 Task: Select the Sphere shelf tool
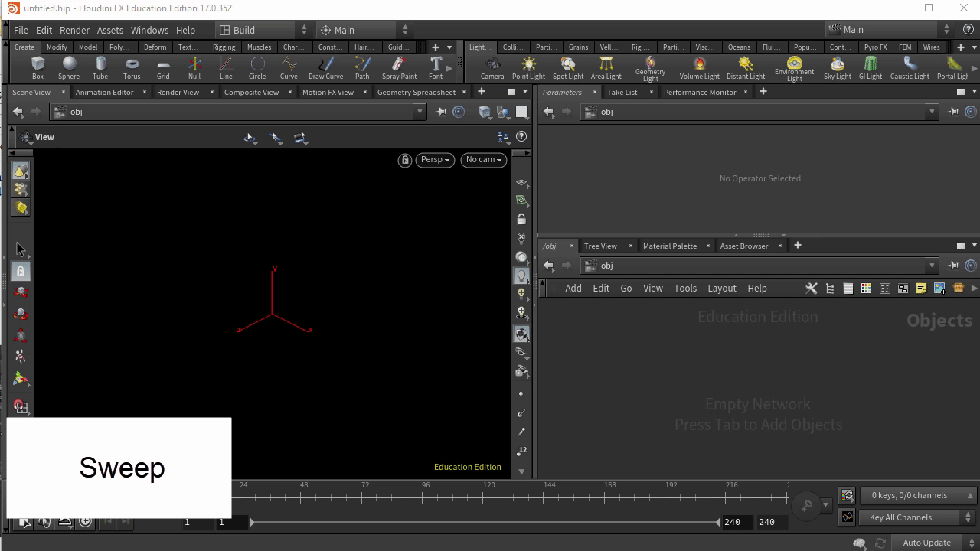point(68,67)
